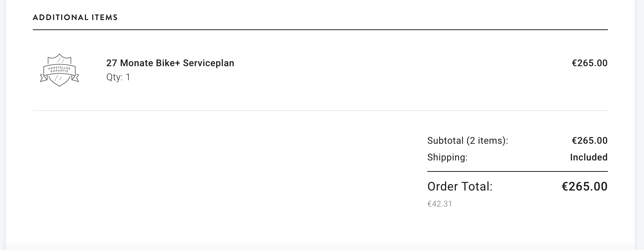Click the ADDITIONAL ITEMS section heading
Image resolution: width=644 pixels, height=250 pixels.
(x=75, y=17)
